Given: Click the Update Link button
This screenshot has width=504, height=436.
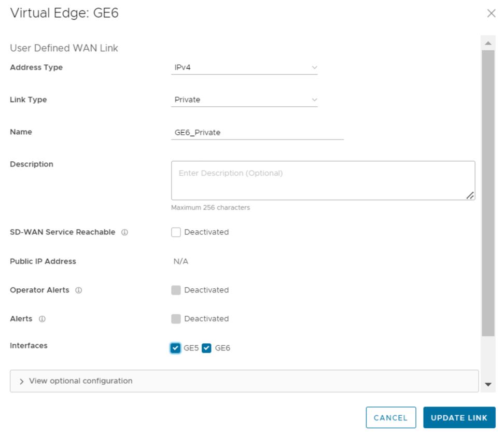Looking at the screenshot, I should [459, 418].
